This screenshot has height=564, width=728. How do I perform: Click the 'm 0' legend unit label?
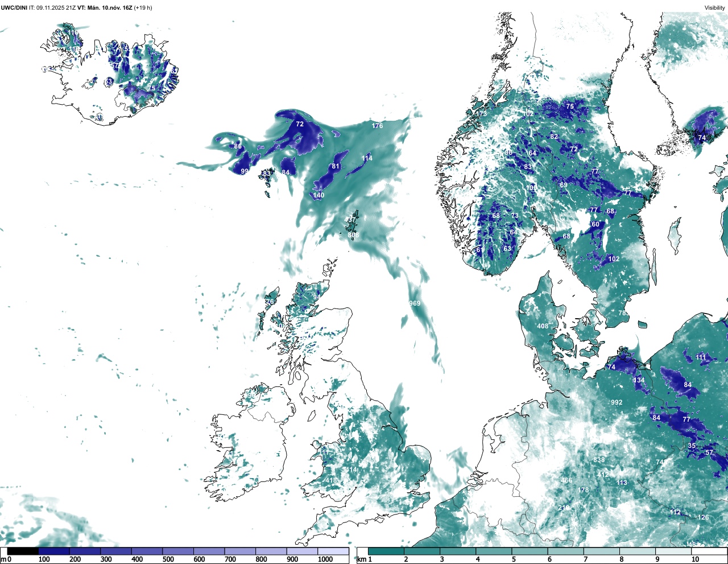tap(6, 559)
